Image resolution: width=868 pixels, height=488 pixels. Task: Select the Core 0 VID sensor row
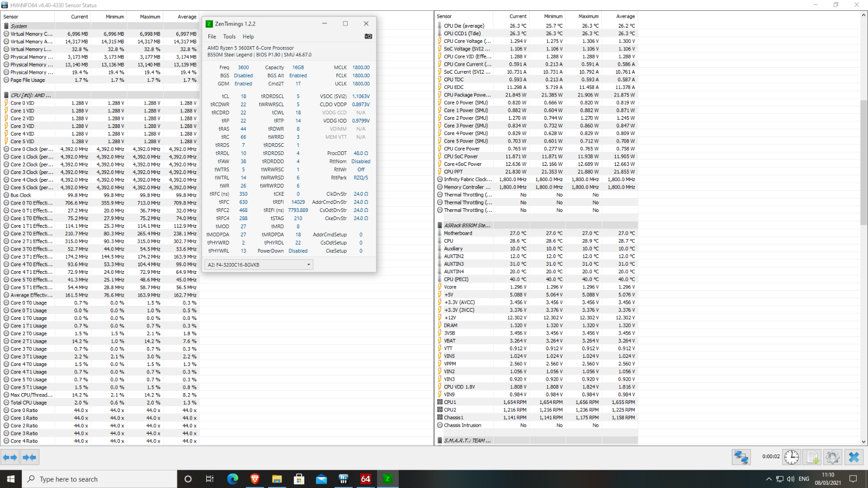click(x=100, y=103)
